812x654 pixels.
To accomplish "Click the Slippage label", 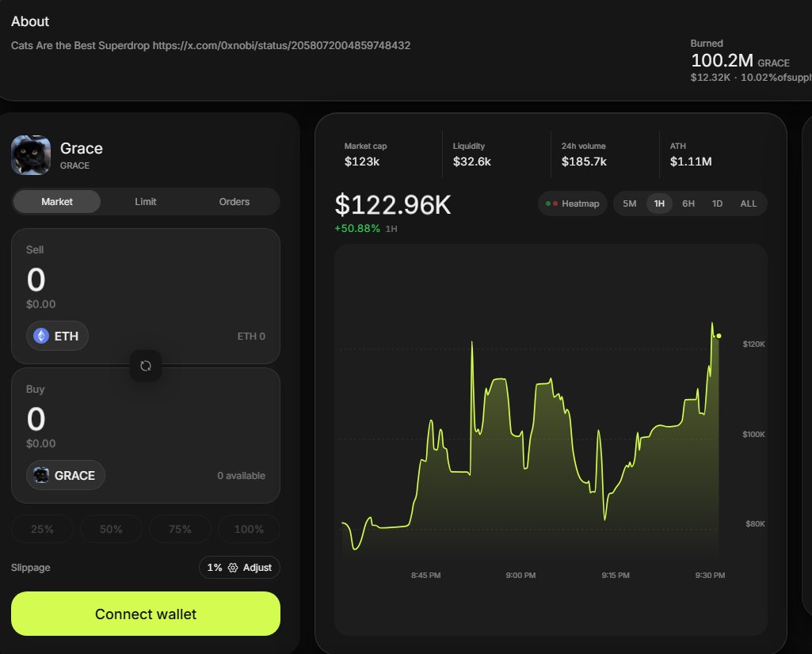I will (x=31, y=568).
